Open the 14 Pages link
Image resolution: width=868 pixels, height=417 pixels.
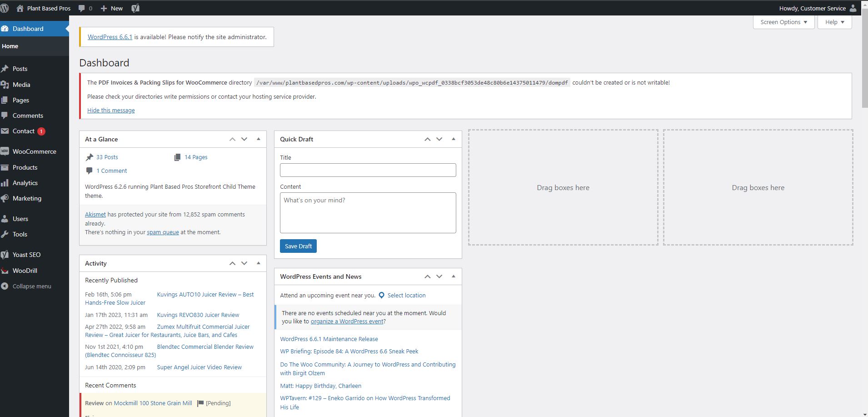196,157
